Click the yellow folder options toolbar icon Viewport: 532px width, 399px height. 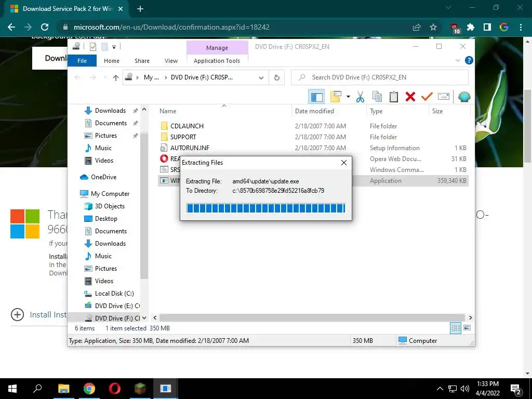tap(336, 97)
